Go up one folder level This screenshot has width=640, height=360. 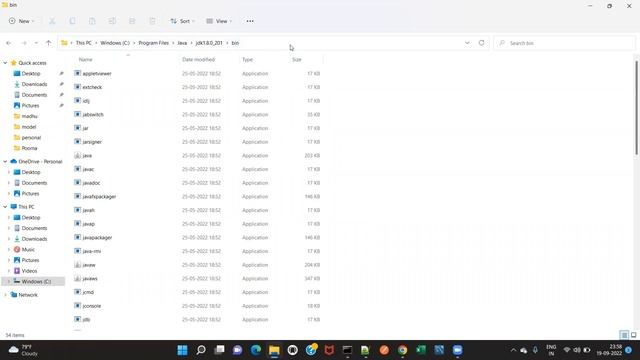(49, 43)
